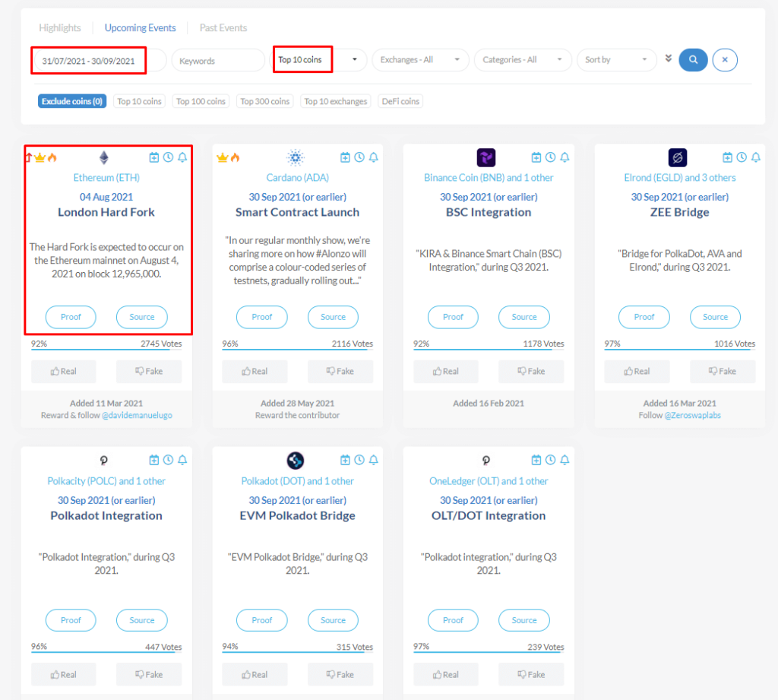Switch to the Upcoming Events tab
The image size is (778, 700).
[x=140, y=28]
